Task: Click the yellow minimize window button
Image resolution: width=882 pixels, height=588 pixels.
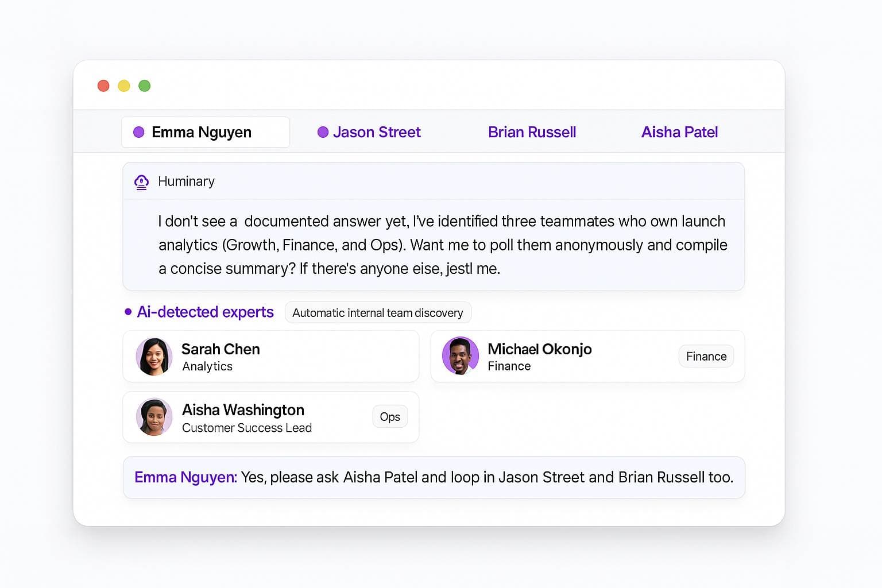Action: [x=124, y=86]
